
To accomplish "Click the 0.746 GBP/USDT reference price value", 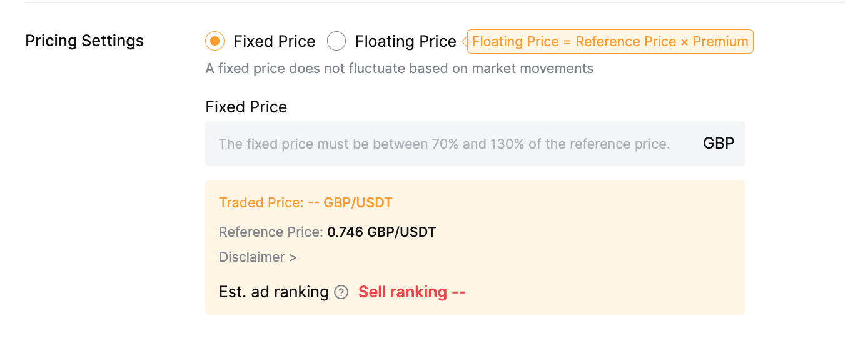I will 381,232.
